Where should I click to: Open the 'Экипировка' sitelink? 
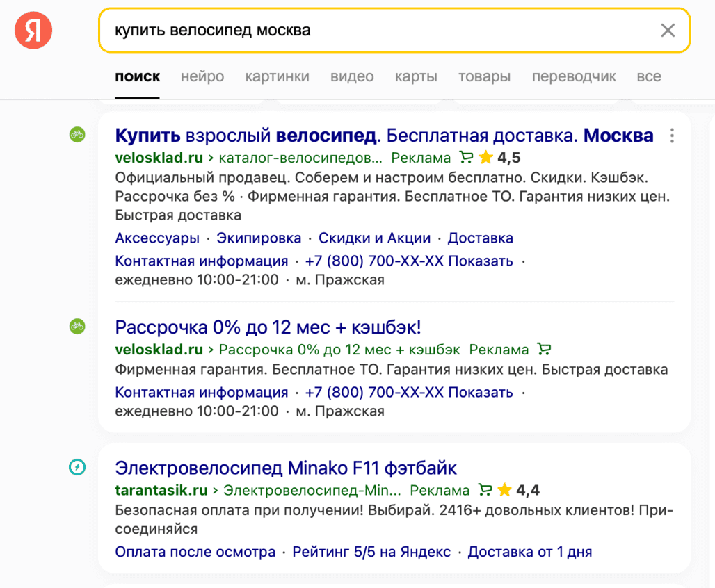pos(259,238)
